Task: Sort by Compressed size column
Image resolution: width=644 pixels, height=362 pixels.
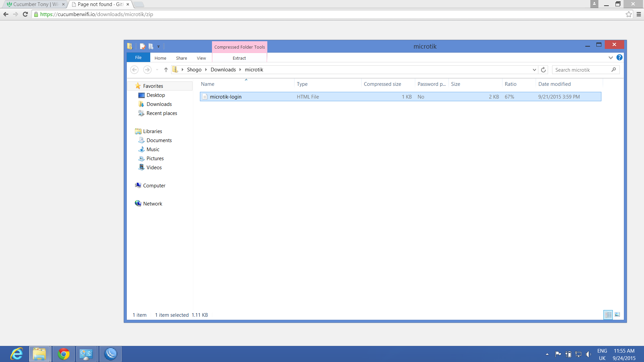Action: click(388, 84)
